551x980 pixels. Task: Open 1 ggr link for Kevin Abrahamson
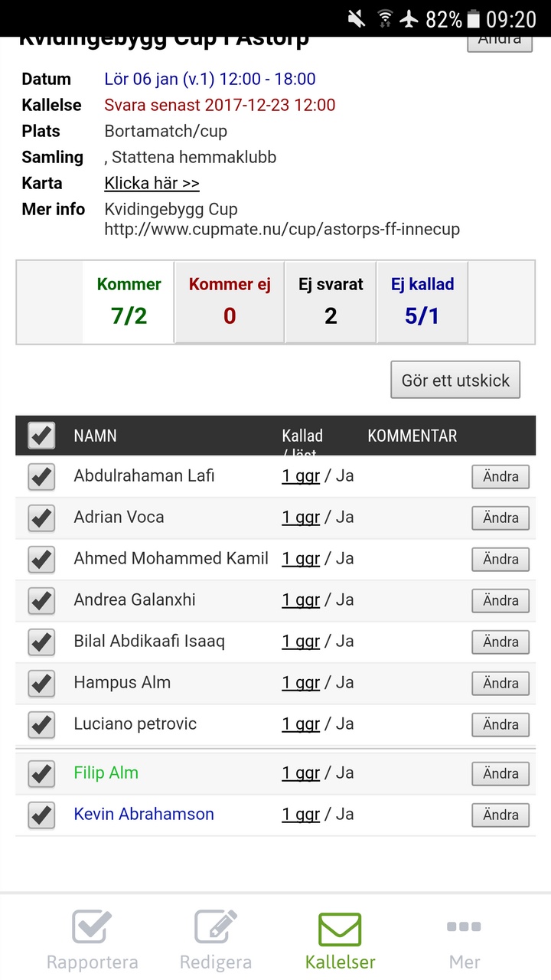click(301, 815)
